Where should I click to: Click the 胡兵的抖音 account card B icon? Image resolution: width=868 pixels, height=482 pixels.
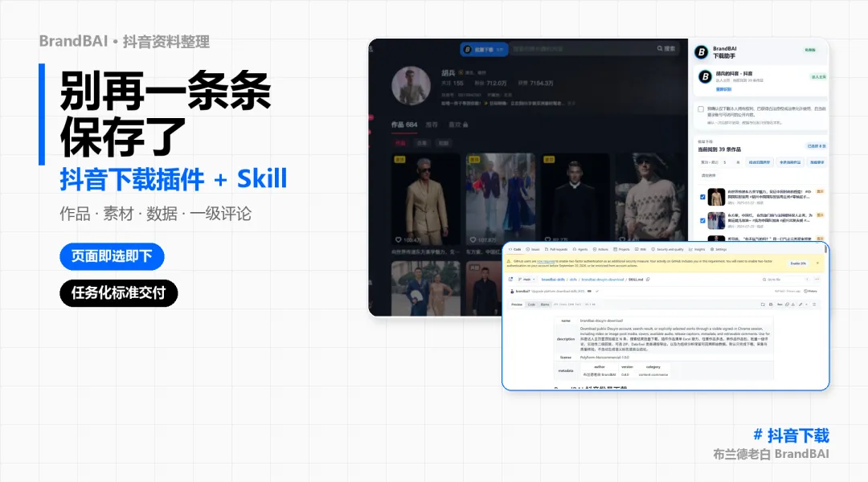coord(705,76)
